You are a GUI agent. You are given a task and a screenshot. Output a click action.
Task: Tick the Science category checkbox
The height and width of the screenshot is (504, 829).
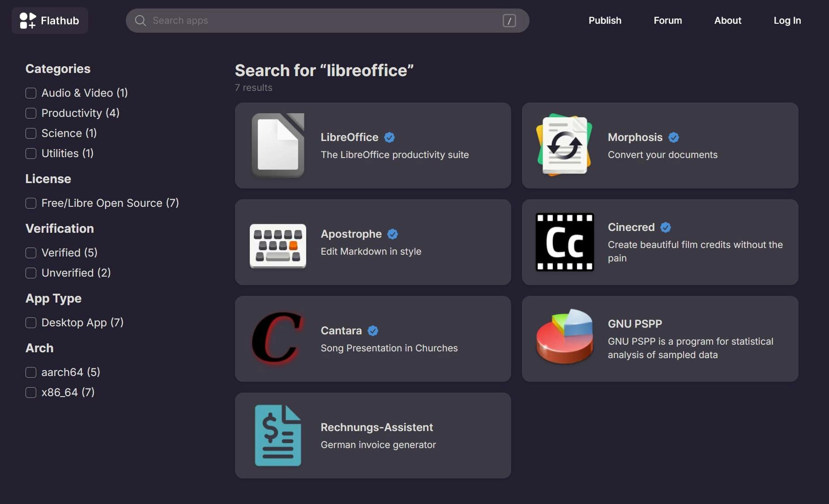point(31,133)
